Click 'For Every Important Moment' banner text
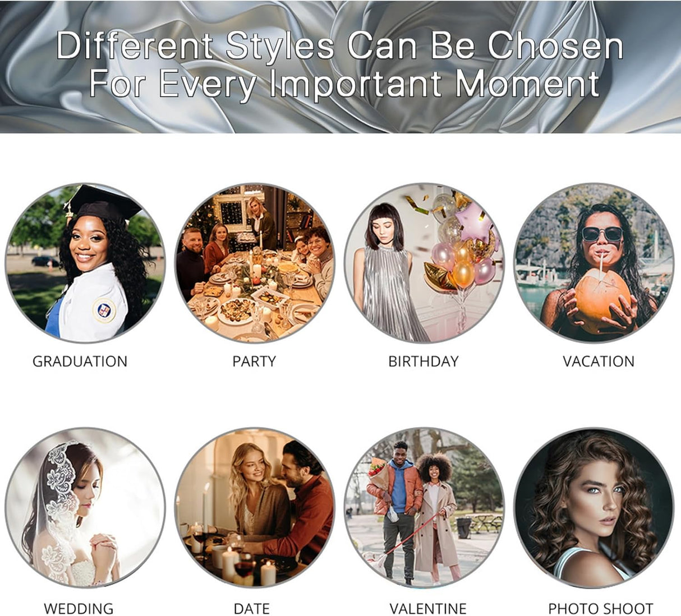This screenshot has width=681, height=616. click(x=344, y=84)
